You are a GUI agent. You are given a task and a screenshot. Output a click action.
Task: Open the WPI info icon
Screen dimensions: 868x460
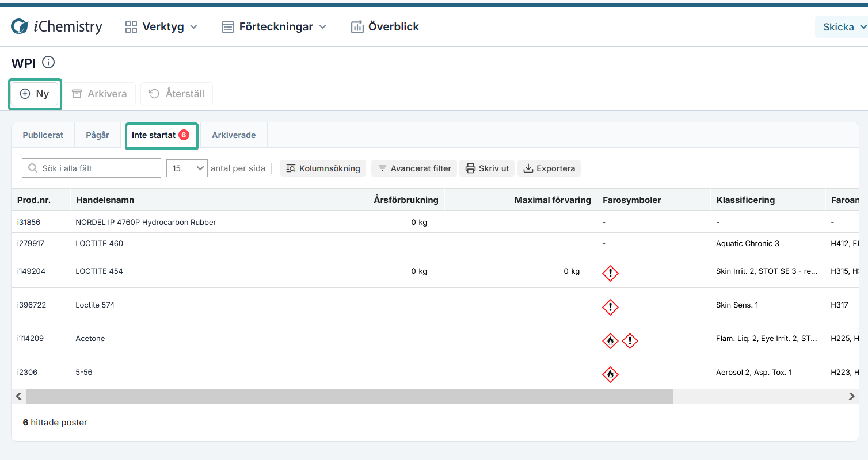[x=49, y=62]
